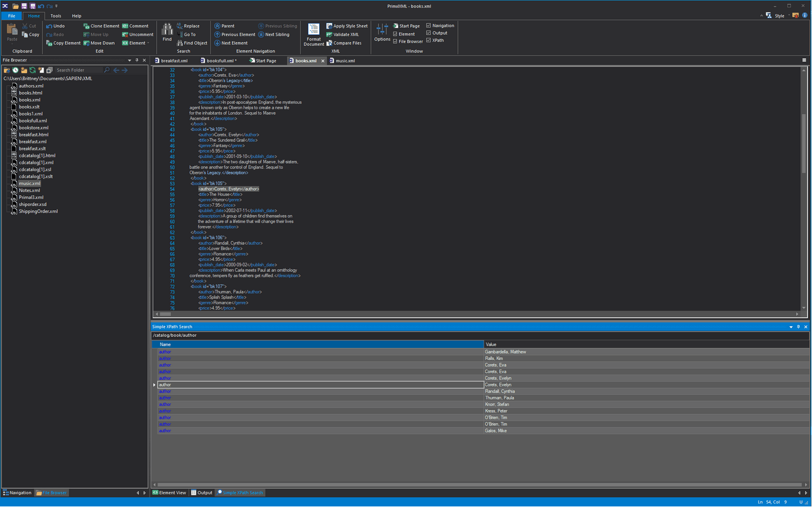Click Apply Style Sheet
The width and height of the screenshot is (812, 507).
347,26
